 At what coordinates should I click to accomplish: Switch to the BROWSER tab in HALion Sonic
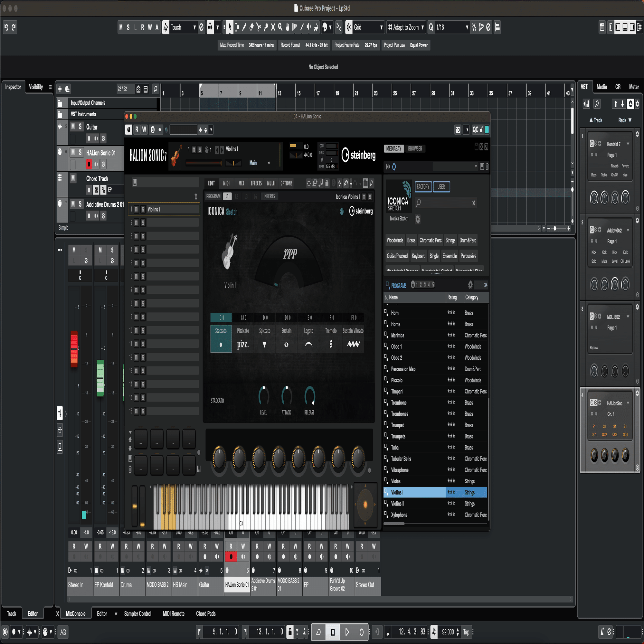415,149
